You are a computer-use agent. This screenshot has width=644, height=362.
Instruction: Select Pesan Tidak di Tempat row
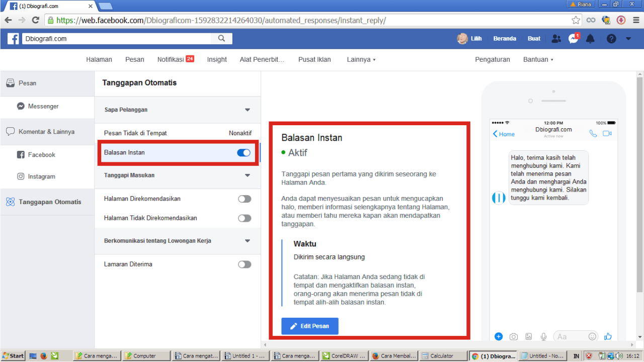click(178, 133)
